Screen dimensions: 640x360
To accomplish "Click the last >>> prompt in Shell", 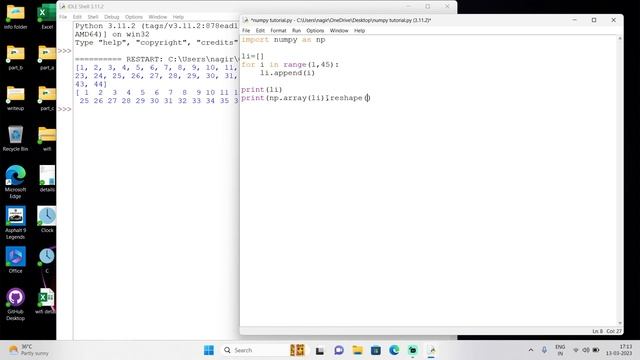I will [64, 109].
